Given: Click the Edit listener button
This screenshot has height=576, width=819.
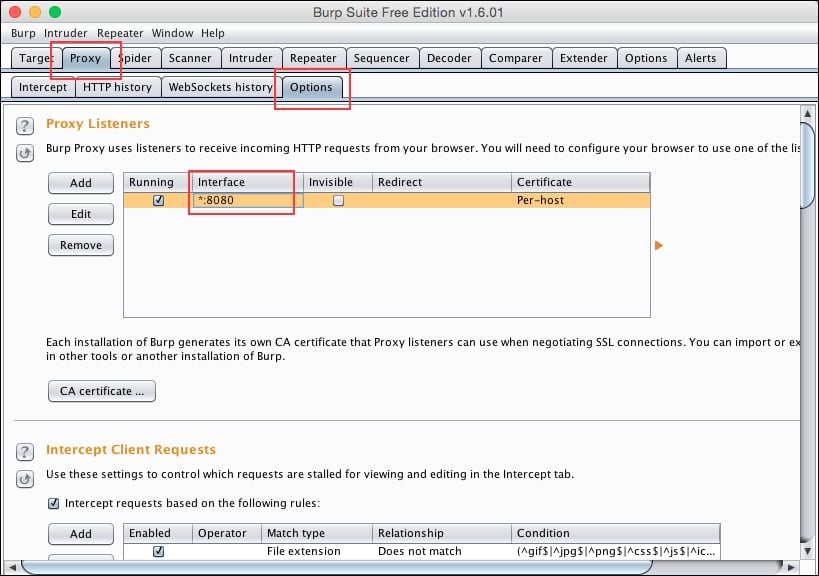Looking at the screenshot, I should [80, 213].
